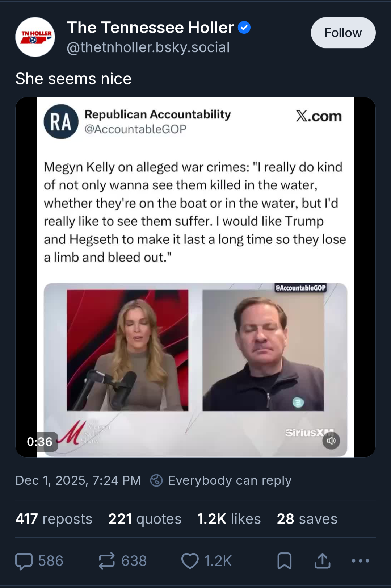Like the post with heart icon
Viewport: 391px width, 588px height.
(x=190, y=561)
